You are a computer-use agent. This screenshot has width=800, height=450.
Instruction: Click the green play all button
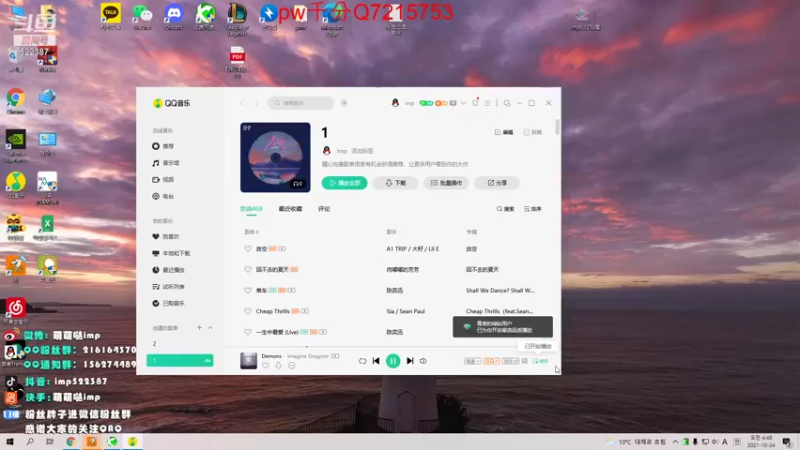[344, 183]
